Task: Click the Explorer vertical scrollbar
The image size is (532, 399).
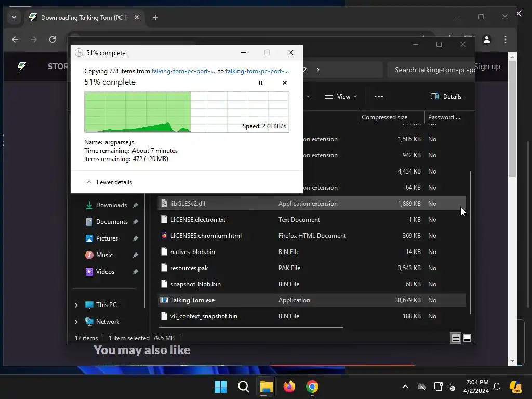Action: [471, 243]
